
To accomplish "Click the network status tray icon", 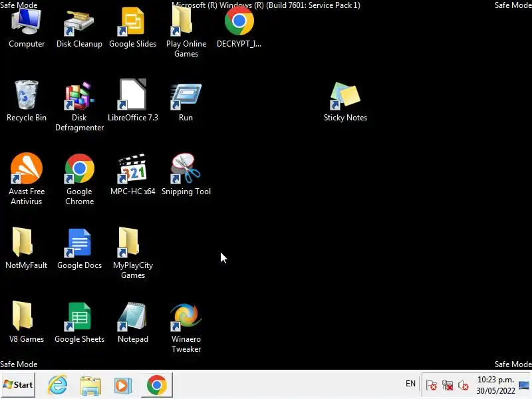I will (448, 386).
